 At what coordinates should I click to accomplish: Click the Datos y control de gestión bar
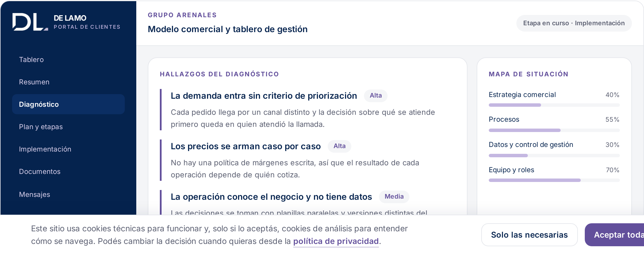pos(554,156)
